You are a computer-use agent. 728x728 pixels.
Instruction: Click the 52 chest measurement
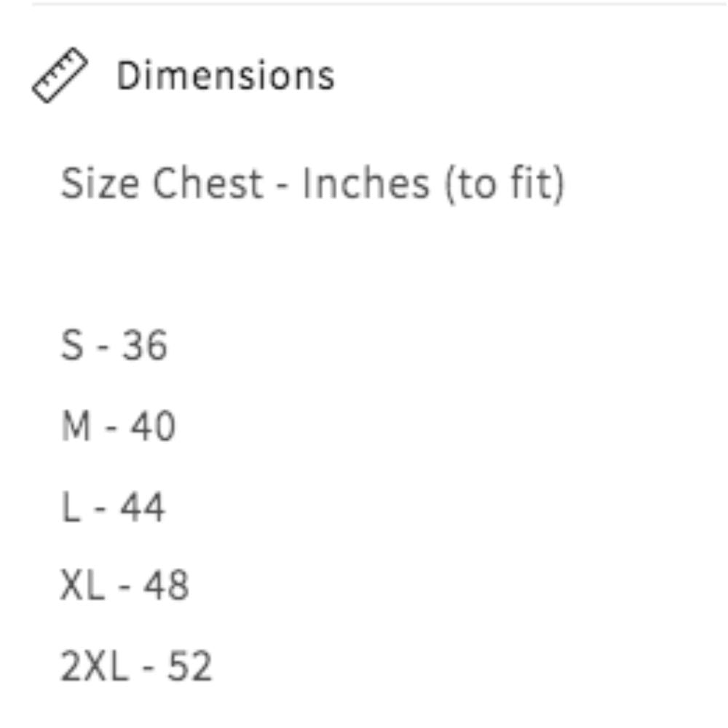point(189,667)
